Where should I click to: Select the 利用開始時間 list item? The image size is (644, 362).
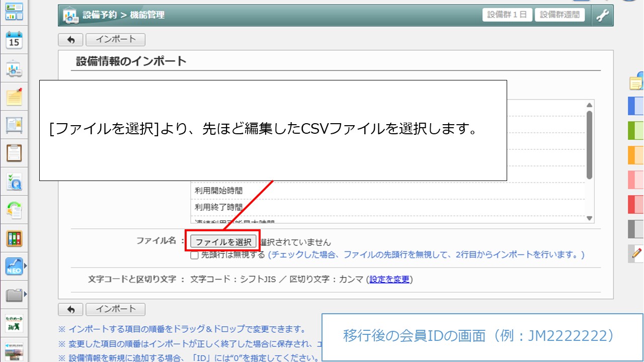pyautogui.click(x=219, y=191)
